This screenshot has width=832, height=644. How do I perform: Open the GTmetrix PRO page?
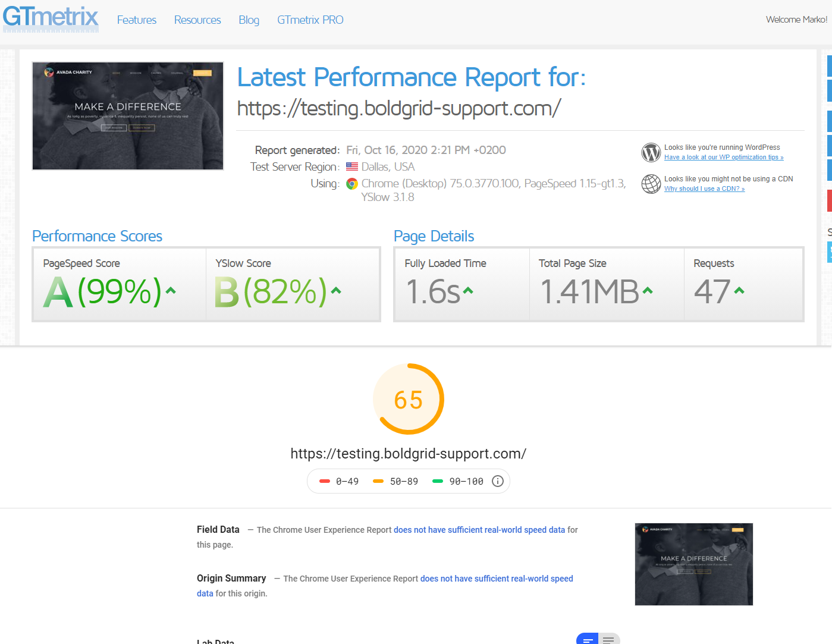(x=310, y=20)
